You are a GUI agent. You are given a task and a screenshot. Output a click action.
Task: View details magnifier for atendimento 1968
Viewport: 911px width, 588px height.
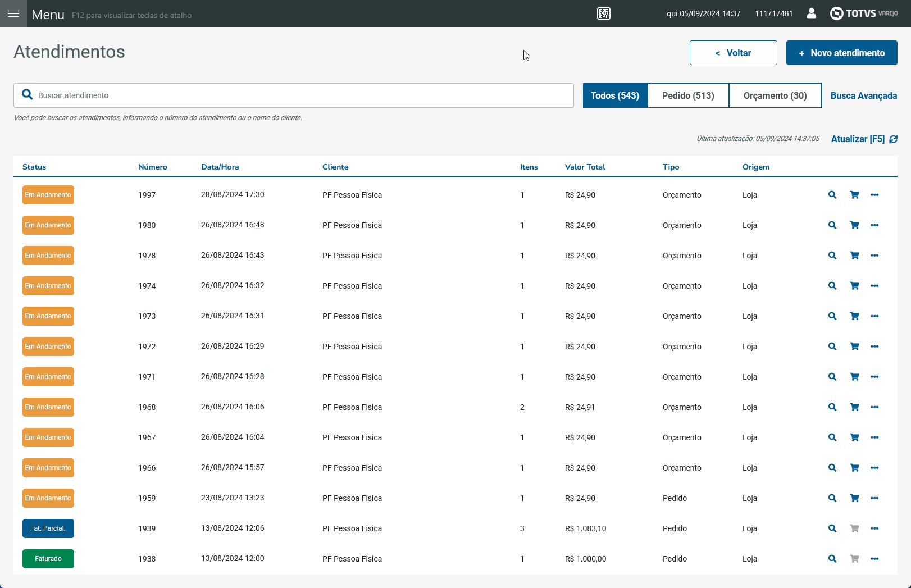(832, 407)
